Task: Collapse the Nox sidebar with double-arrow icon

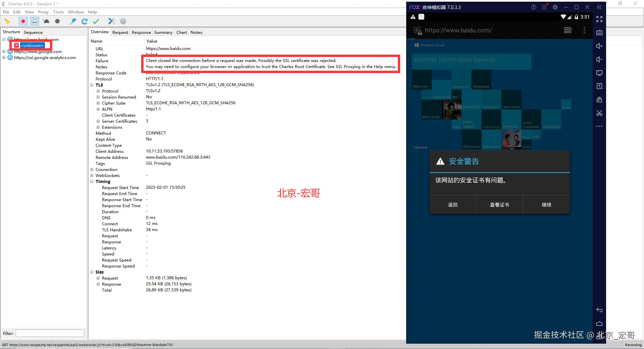Action: [599, 7]
